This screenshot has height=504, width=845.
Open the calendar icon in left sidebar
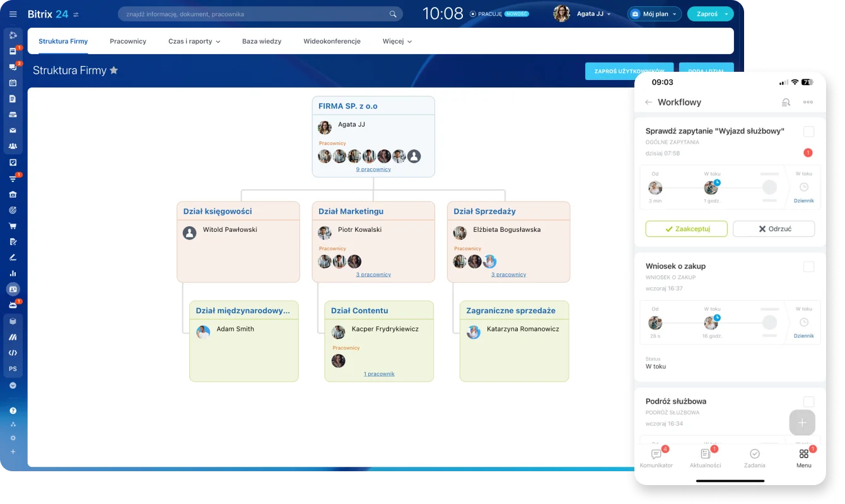click(13, 83)
